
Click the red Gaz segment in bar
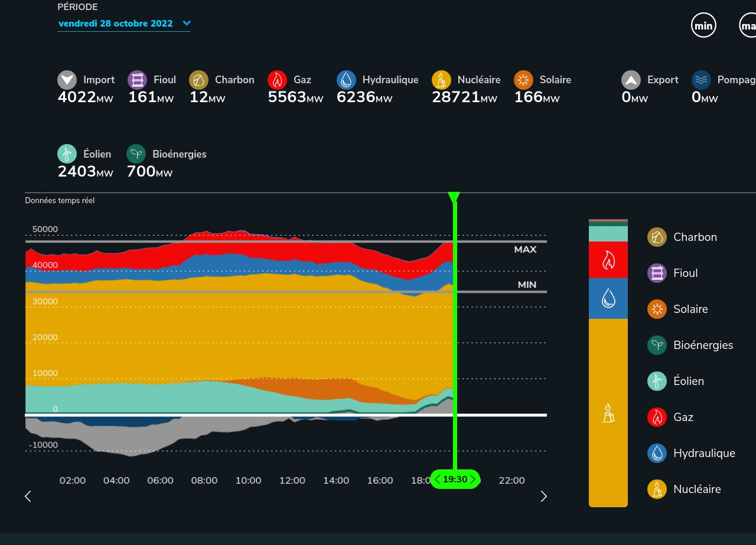[608, 260]
